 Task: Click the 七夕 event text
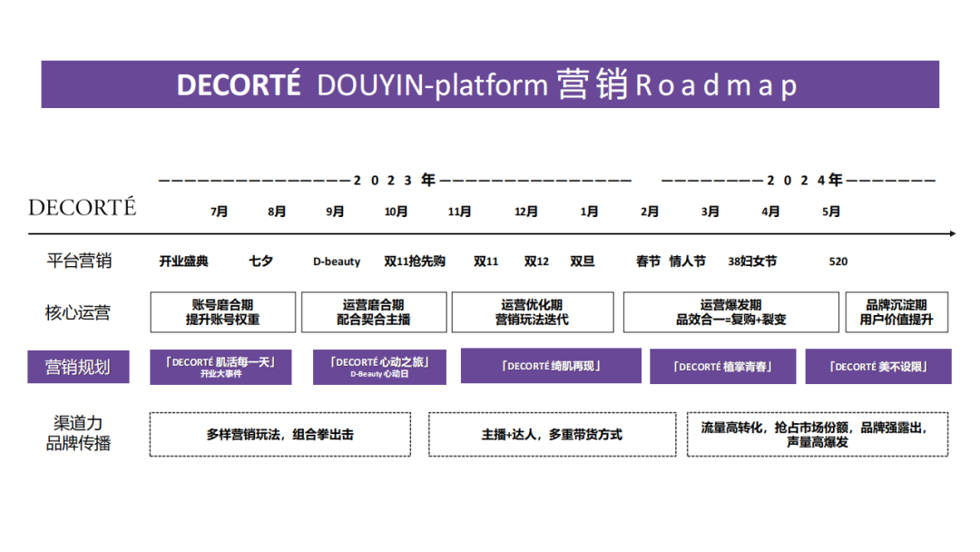[260, 261]
